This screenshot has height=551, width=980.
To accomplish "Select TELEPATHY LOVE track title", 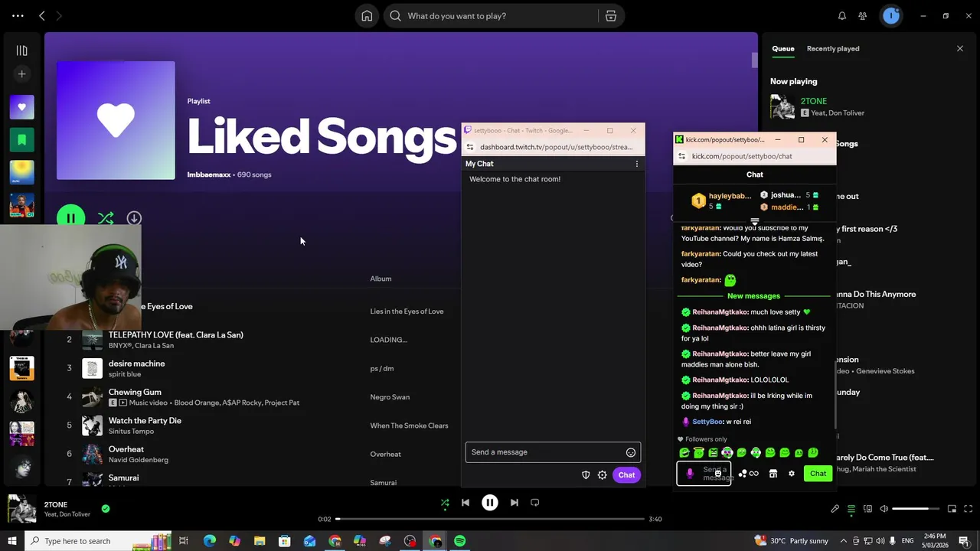I will [x=176, y=335].
